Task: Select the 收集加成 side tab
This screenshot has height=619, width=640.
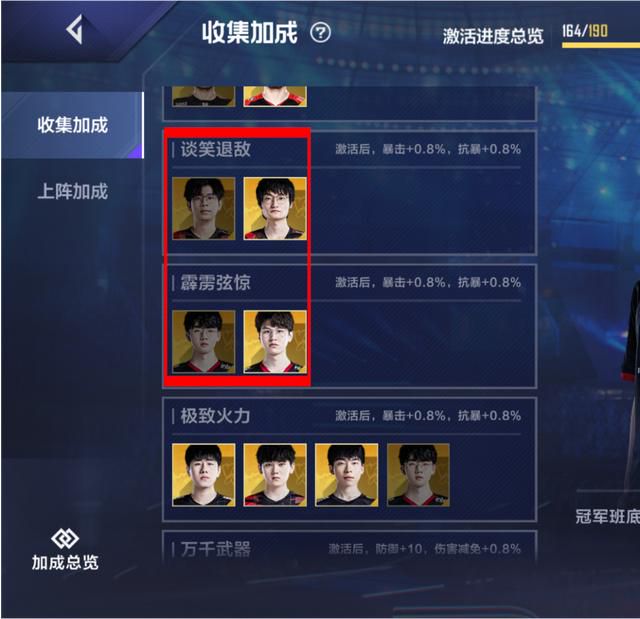Action: pyautogui.click(x=72, y=125)
